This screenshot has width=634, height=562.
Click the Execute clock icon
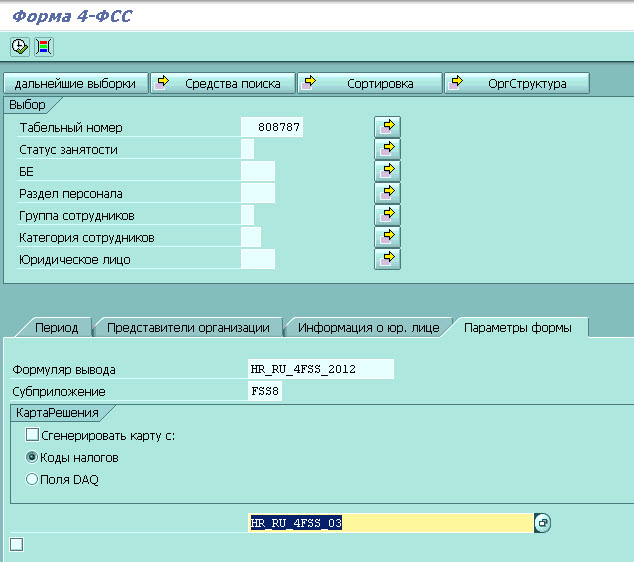tap(19, 47)
